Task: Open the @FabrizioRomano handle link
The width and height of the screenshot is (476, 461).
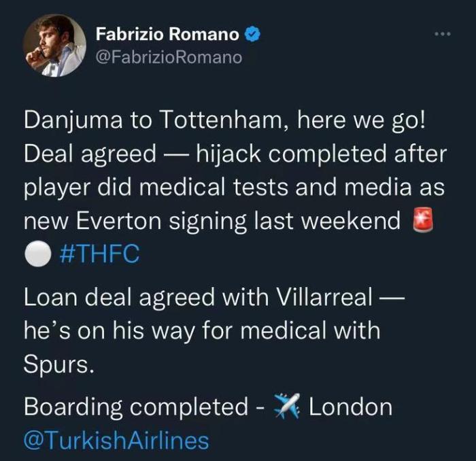Action: coord(169,57)
